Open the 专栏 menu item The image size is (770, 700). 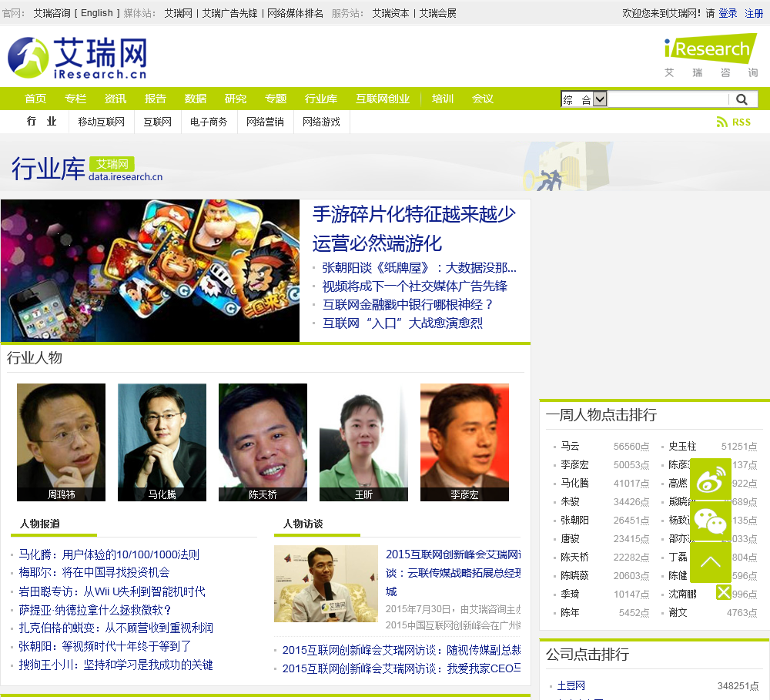75,99
